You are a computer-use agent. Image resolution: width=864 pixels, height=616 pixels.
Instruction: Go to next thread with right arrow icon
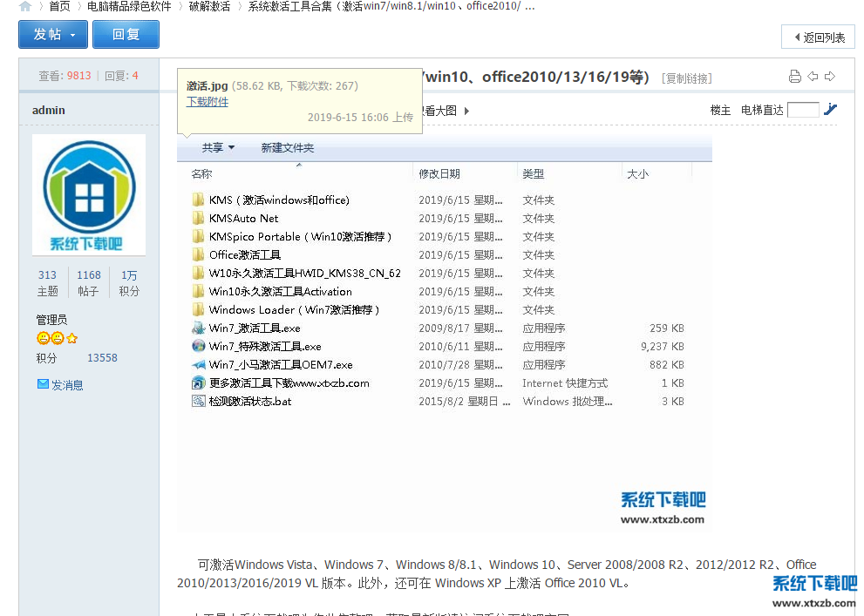(830, 77)
